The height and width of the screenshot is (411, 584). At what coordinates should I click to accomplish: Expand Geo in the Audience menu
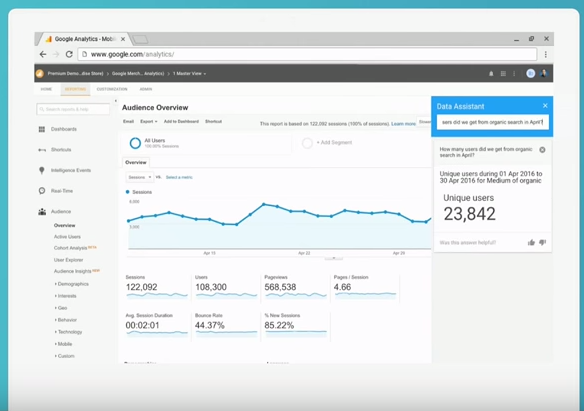pyautogui.click(x=61, y=308)
